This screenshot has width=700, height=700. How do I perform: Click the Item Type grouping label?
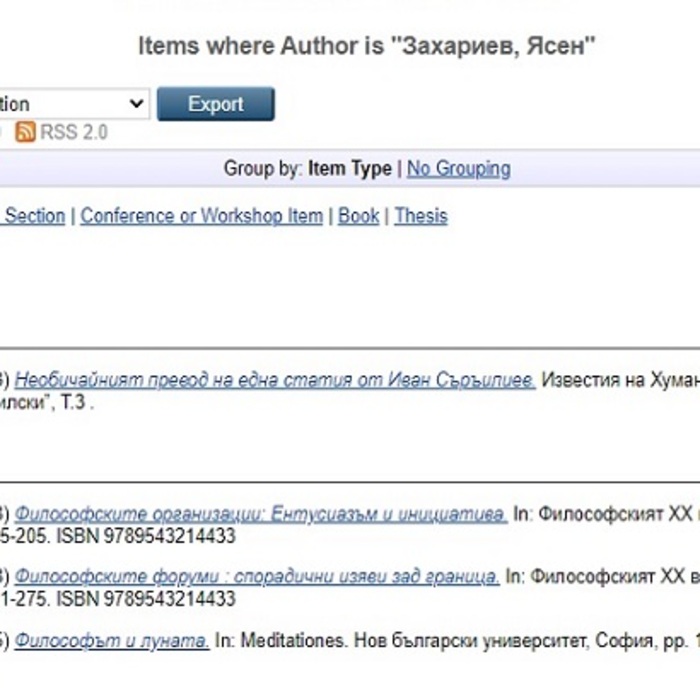350,169
